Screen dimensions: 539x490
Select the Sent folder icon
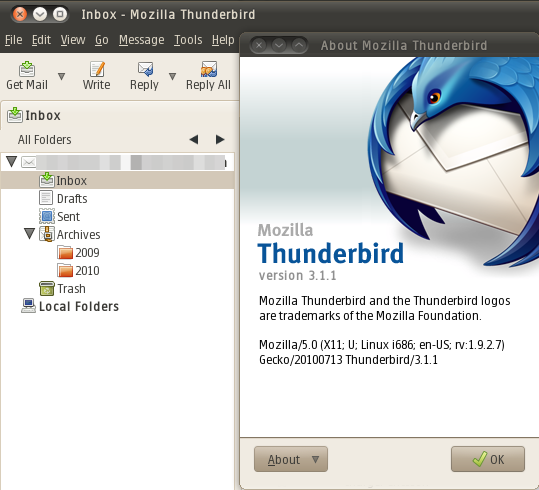click(x=47, y=216)
